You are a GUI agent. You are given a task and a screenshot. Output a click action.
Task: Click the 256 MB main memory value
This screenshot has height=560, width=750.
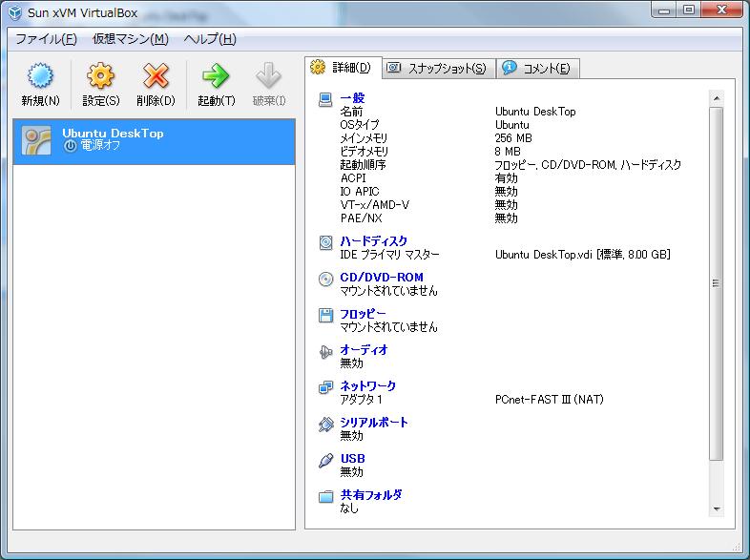pos(513,138)
